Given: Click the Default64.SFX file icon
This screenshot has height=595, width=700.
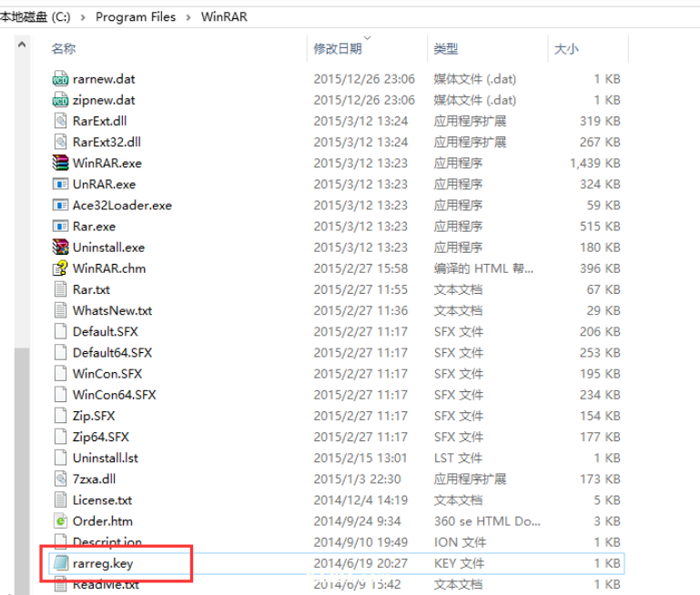Looking at the screenshot, I should 60,352.
